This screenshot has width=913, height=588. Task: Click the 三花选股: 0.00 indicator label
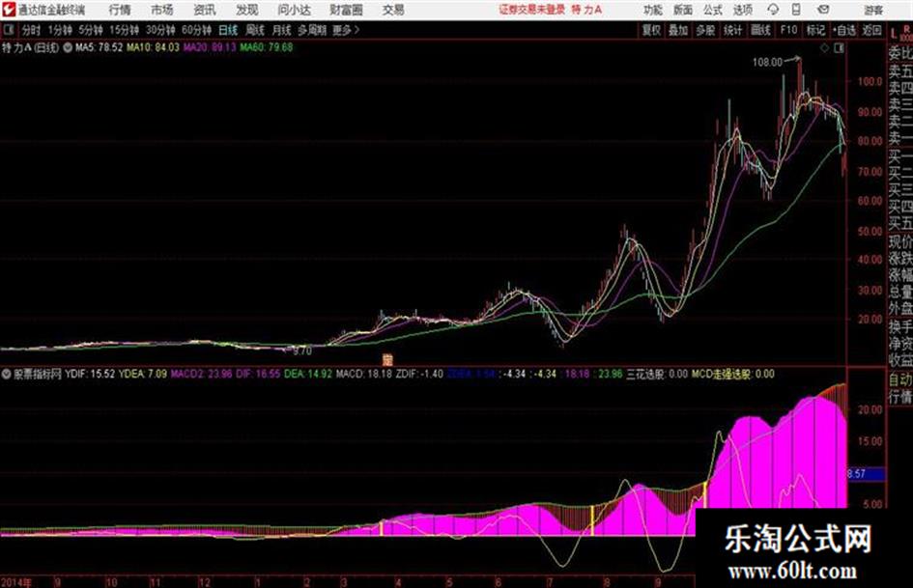657,374
